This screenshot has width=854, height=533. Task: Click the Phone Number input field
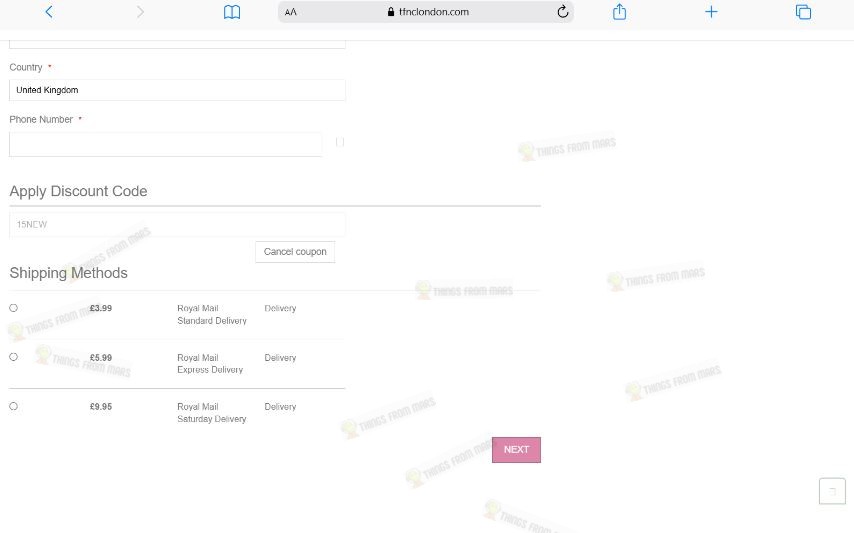click(x=166, y=144)
